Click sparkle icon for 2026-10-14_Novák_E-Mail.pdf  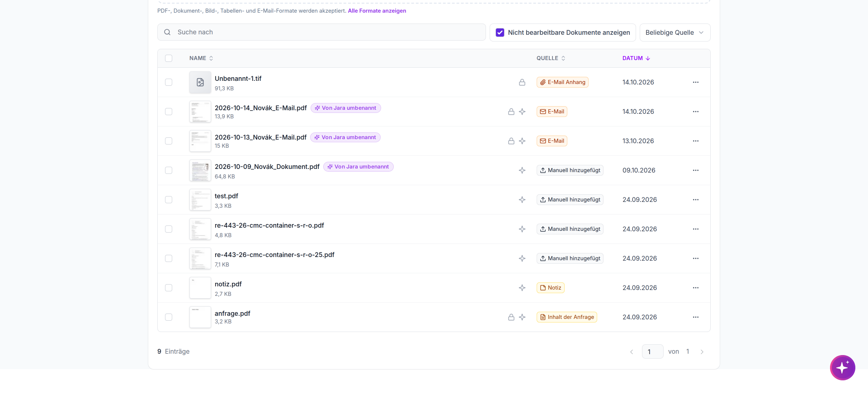click(522, 112)
